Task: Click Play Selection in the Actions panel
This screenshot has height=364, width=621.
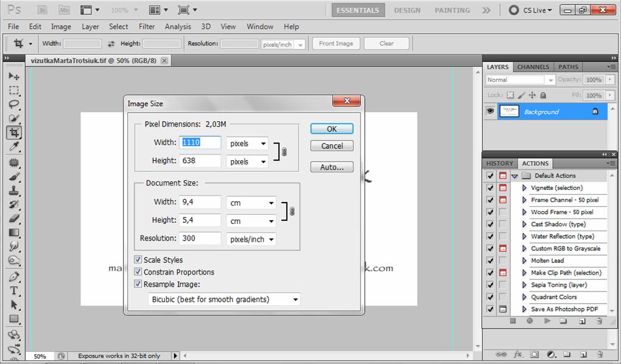Action: click(x=547, y=321)
